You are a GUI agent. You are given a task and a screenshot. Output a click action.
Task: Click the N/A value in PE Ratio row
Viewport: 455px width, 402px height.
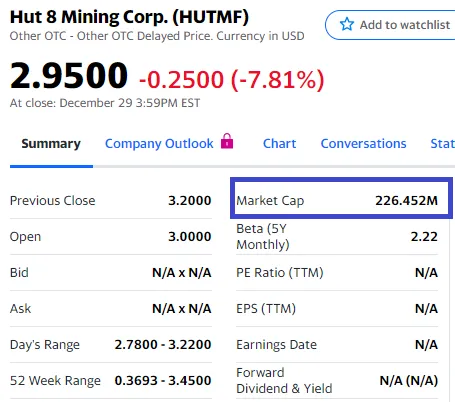[426, 273]
